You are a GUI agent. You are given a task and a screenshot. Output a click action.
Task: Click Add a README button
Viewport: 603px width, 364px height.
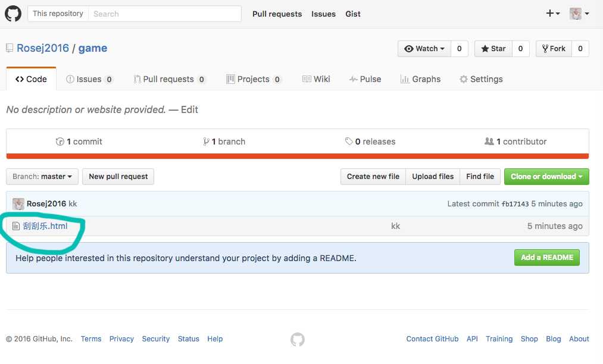pyautogui.click(x=547, y=258)
